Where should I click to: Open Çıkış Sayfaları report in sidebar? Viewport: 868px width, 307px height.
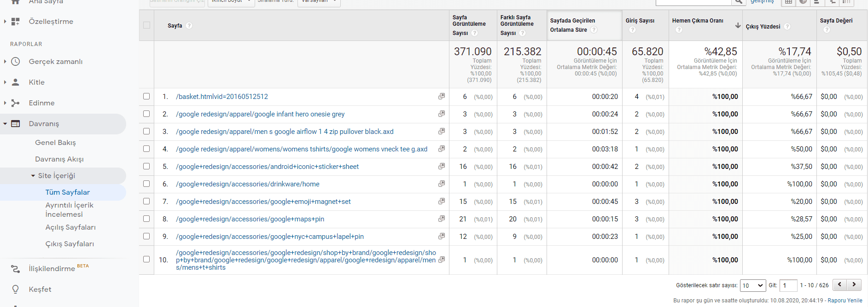coord(70,244)
